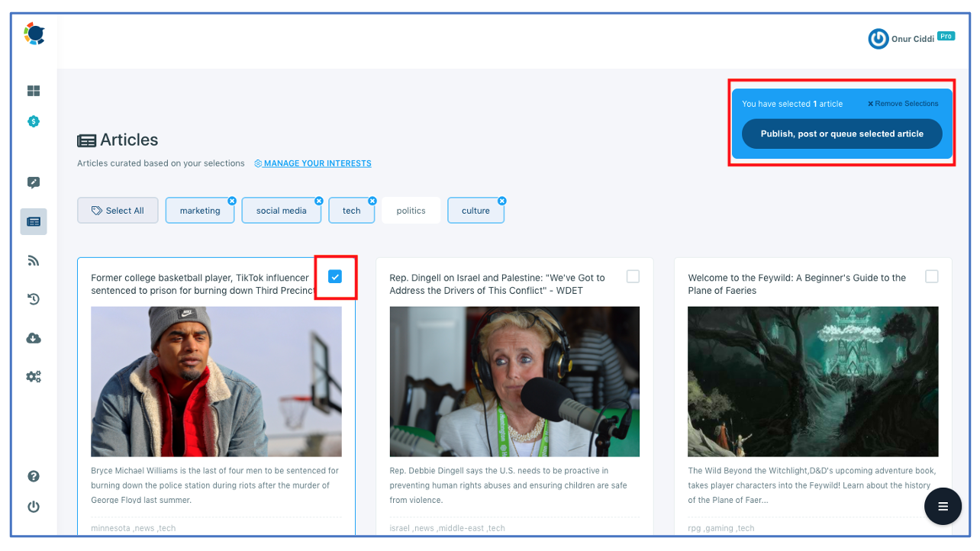
Task: Click the 'Former college basketball player' article title
Action: pos(204,284)
